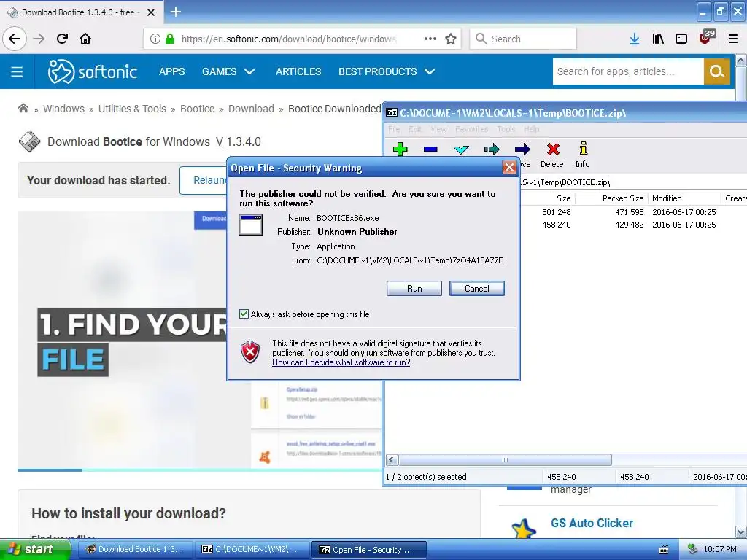Click the green padlock security icon

[x=169, y=39]
